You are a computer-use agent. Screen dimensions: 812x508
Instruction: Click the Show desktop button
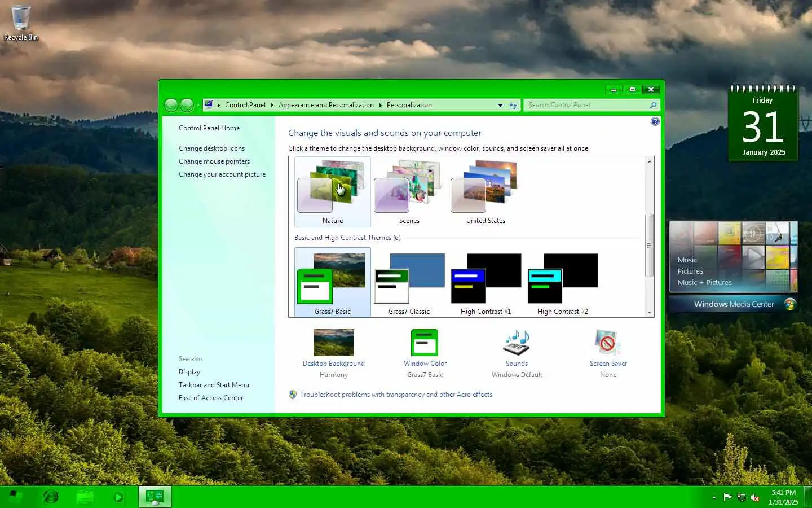tap(807, 497)
